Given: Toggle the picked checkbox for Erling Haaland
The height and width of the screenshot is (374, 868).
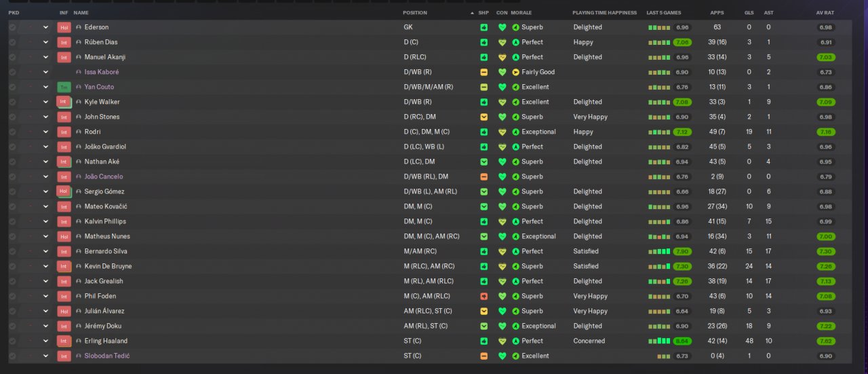Looking at the screenshot, I should (x=12, y=341).
